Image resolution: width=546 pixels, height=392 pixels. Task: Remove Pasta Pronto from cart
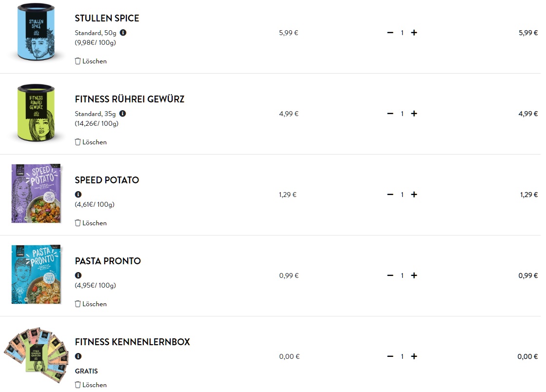click(91, 304)
